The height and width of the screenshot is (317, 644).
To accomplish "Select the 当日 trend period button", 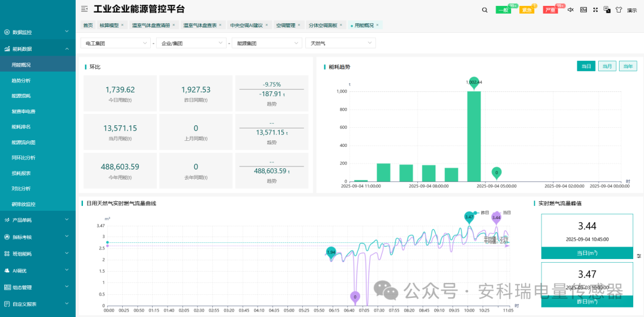I will [586, 66].
